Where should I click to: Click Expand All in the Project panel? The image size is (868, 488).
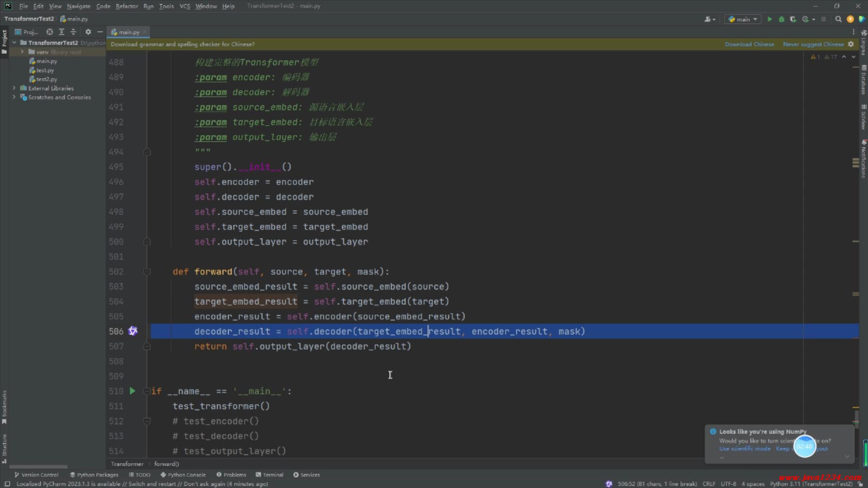click(x=61, y=32)
